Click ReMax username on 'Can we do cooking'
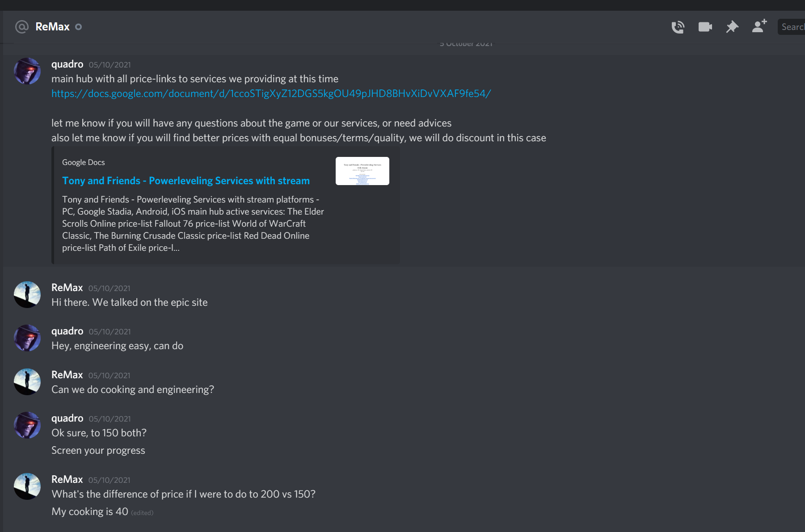The image size is (805, 532). (67, 375)
